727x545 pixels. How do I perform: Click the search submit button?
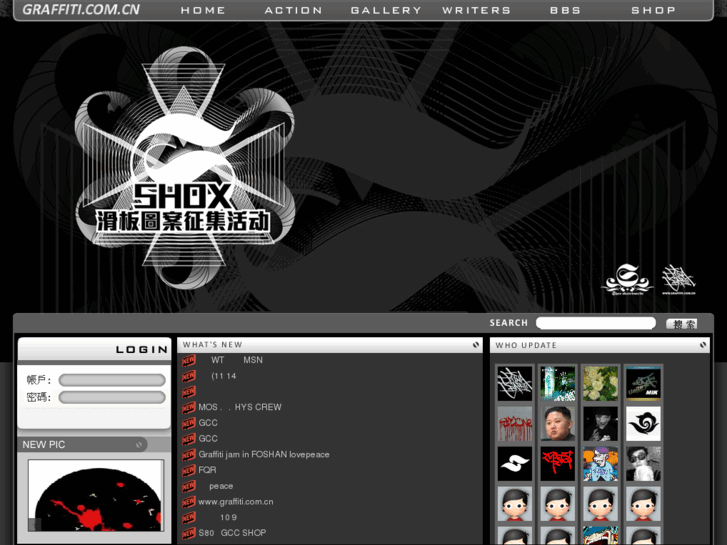[682, 324]
